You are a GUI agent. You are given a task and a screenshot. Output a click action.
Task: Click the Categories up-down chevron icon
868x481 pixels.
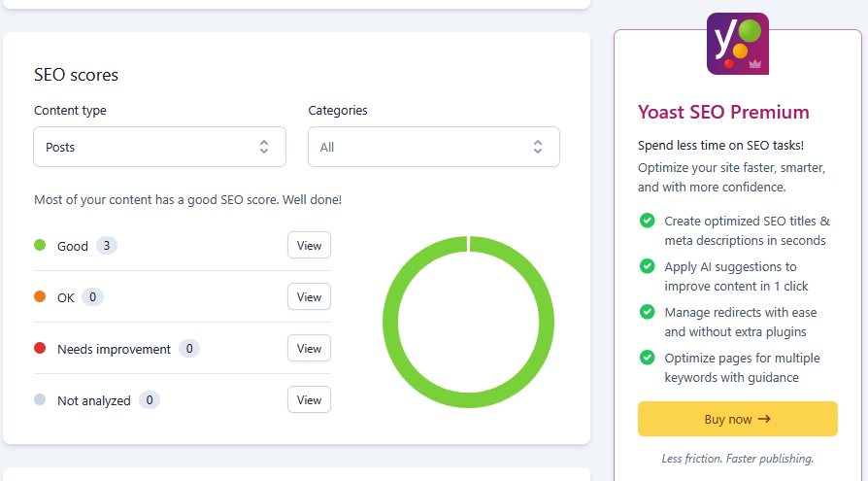[538, 147]
